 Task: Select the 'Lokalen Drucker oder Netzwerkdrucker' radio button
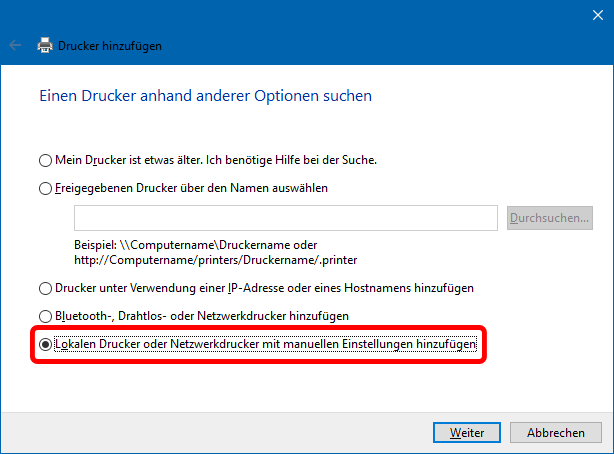click(x=44, y=344)
